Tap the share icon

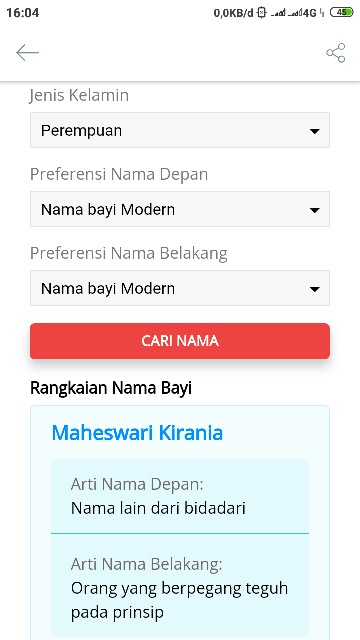(x=336, y=53)
